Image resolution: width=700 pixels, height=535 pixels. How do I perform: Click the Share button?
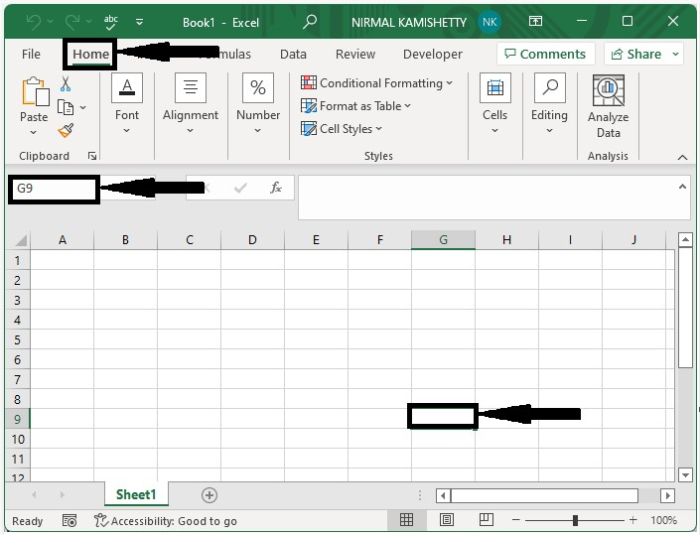636,54
